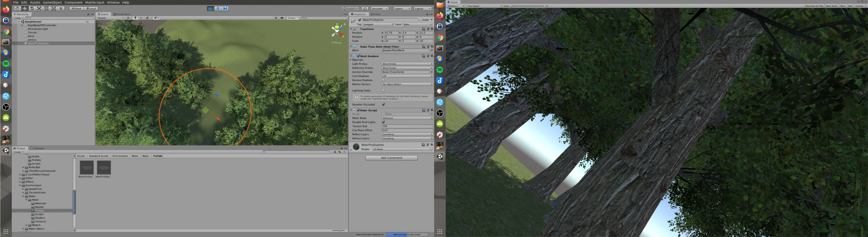Image resolution: width=868 pixels, height=237 pixels.
Task: Toggle scene lighting bulb icon
Action: click(x=135, y=18)
